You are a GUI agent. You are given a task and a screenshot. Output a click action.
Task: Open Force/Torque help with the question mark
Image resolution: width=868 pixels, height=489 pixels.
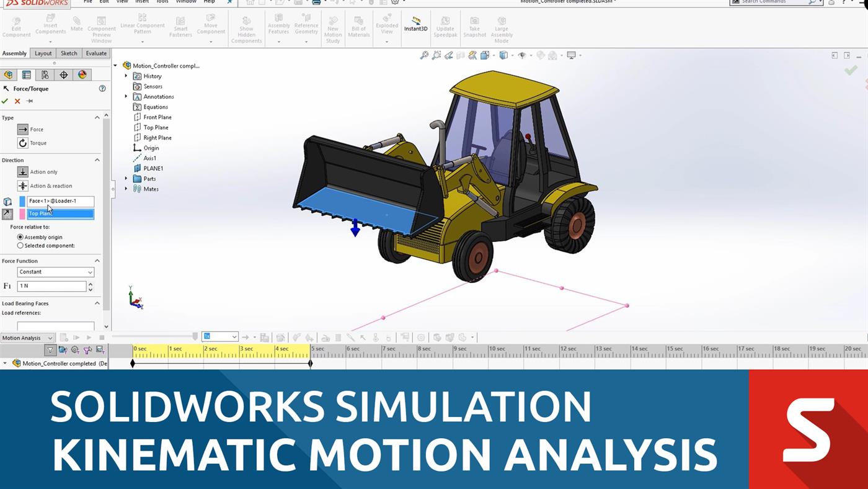(x=102, y=88)
